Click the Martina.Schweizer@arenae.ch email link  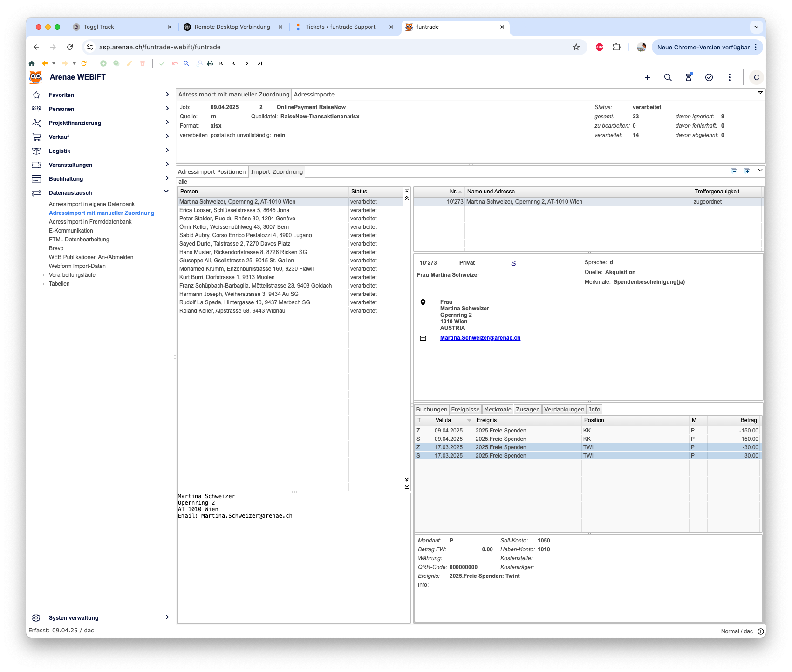pyautogui.click(x=480, y=338)
